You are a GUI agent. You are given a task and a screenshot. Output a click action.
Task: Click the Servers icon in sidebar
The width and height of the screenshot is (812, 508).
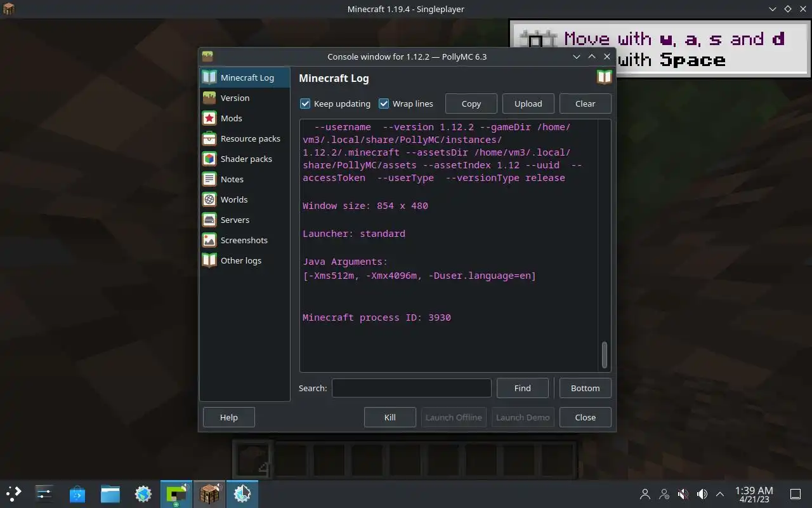[x=209, y=220]
